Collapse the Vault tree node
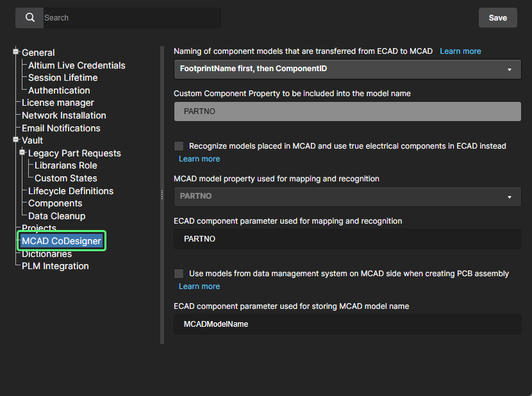532x396 pixels. click(16, 140)
